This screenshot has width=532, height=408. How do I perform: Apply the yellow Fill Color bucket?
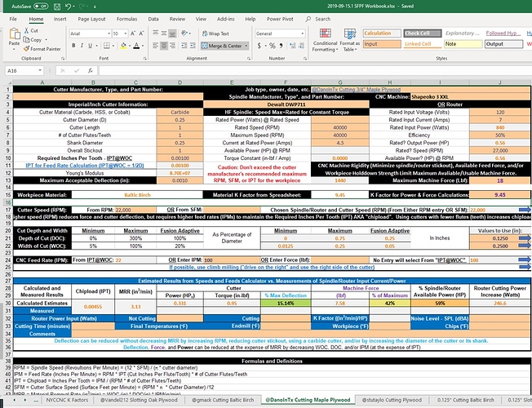pos(123,46)
